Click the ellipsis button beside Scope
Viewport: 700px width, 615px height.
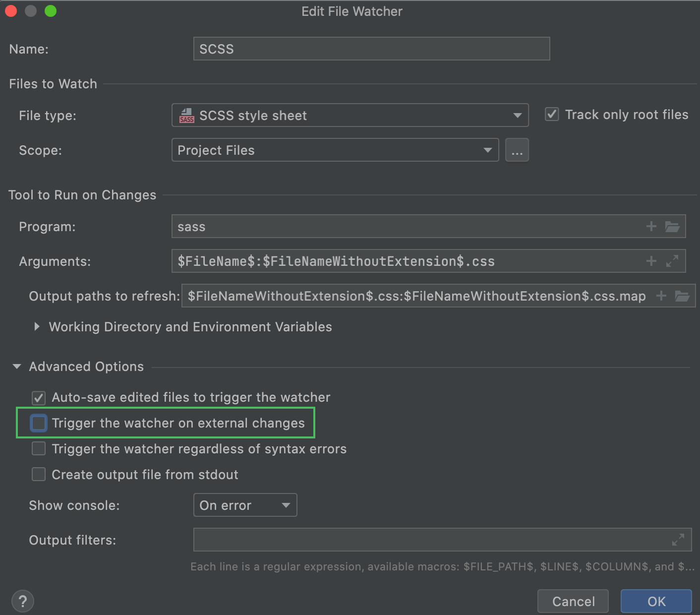(517, 150)
